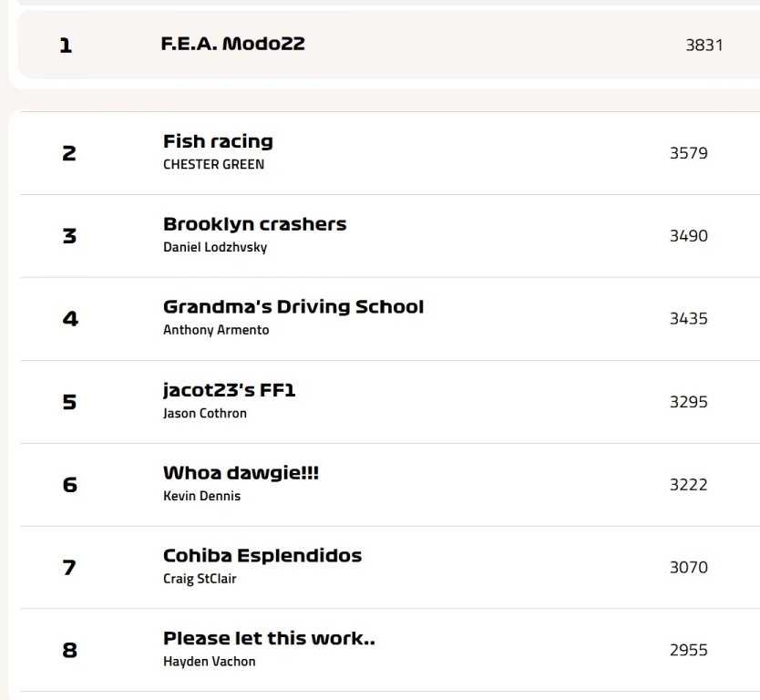Open the Whoa dawgie!!! team
Viewport: 760px width, 700px height.
pyautogui.click(x=241, y=473)
